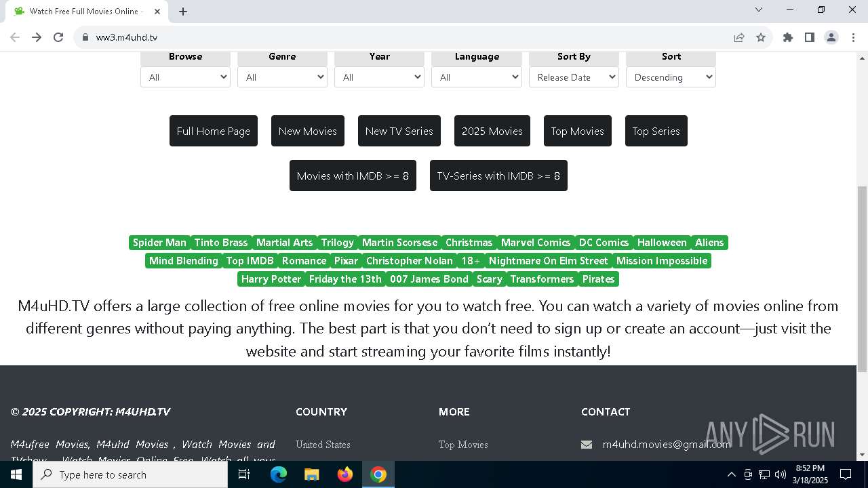Open the Sort By Release Date dropdown
Screen dimensions: 868x488
pyautogui.click(x=574, y=77)
